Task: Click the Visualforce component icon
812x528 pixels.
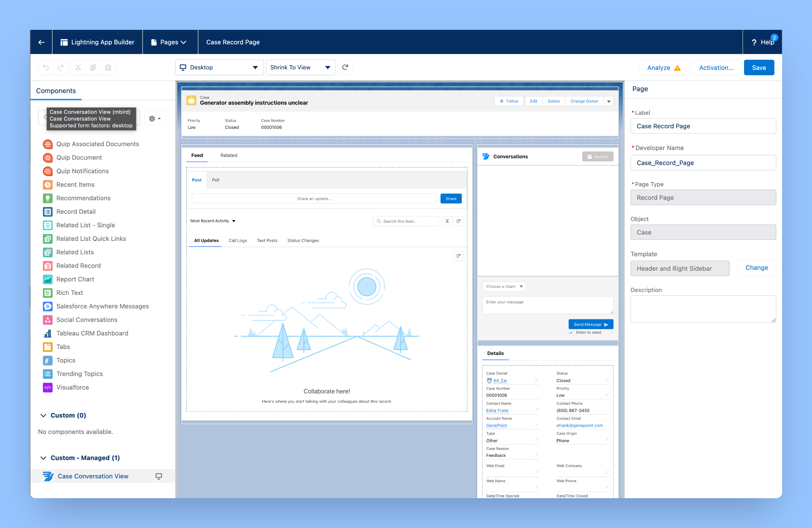Action: click(x=48, y=387)
